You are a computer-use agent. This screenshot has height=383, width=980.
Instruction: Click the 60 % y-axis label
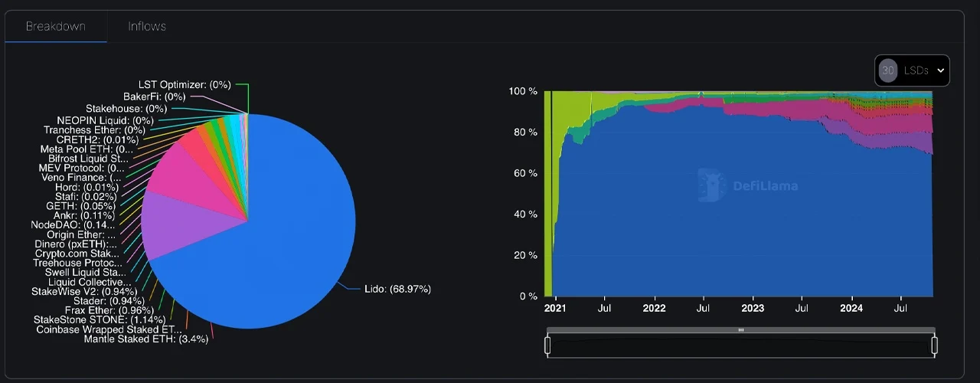525,173
